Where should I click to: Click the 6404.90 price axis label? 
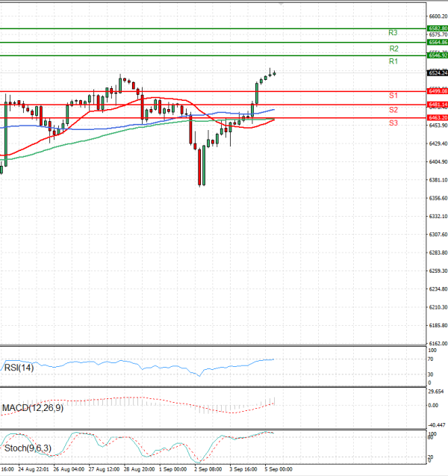pyautogui.click(x=438, y=162)
